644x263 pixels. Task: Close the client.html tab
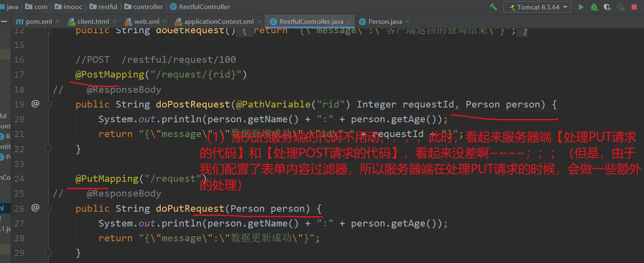pos(114,21)
